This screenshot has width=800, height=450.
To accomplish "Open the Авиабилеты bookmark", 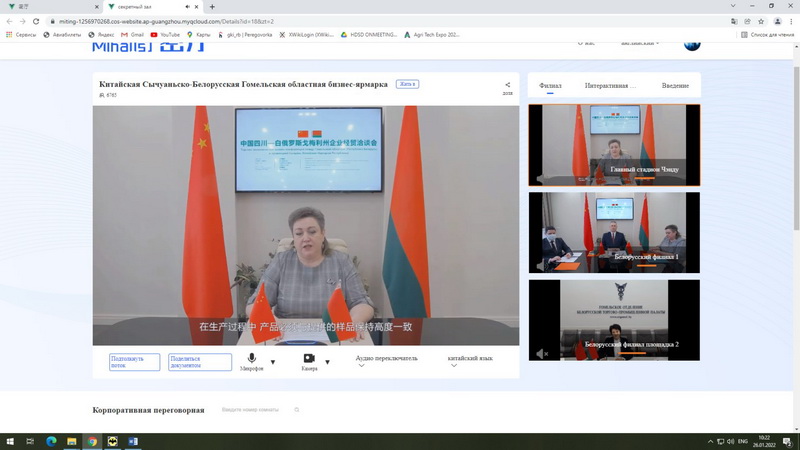I will [62, 35].
